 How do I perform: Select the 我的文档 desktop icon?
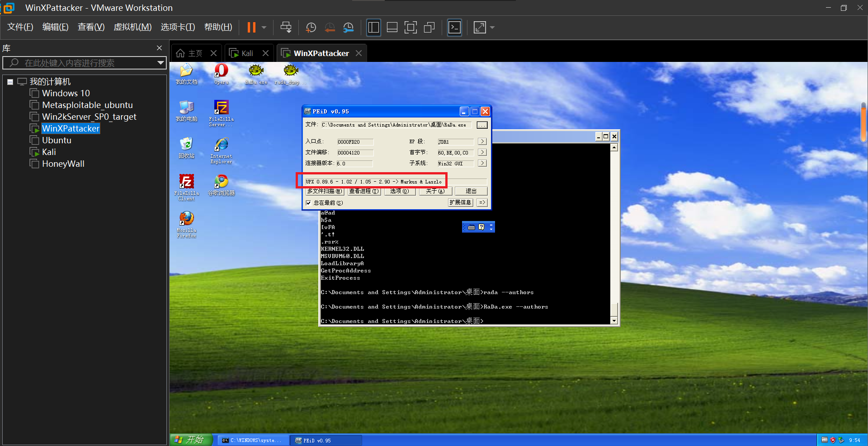[x=186, y=75]
